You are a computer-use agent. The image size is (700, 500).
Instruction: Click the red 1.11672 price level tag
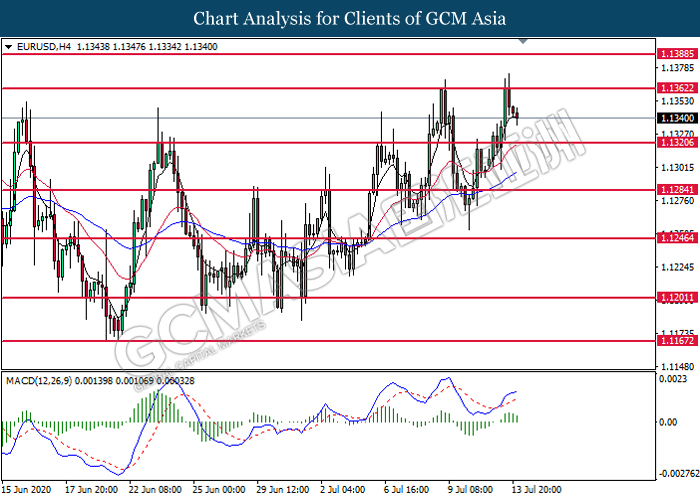(677, 341)
